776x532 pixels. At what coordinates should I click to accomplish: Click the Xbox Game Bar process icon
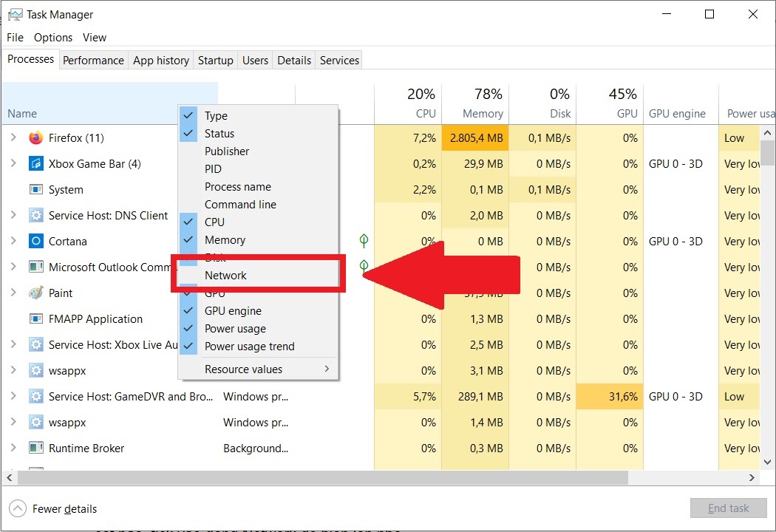(35, 164)
